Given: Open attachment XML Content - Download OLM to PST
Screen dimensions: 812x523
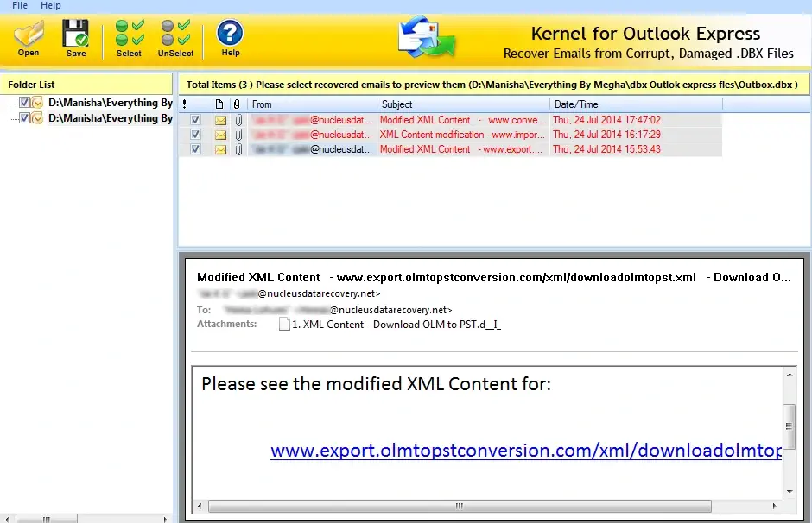Looking at the screenshot, I should coord(396,325).
